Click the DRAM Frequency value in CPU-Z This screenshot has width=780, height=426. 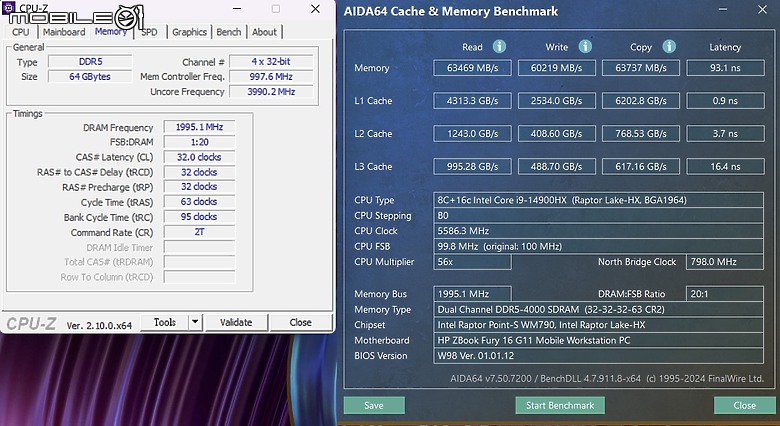[199, 127]
